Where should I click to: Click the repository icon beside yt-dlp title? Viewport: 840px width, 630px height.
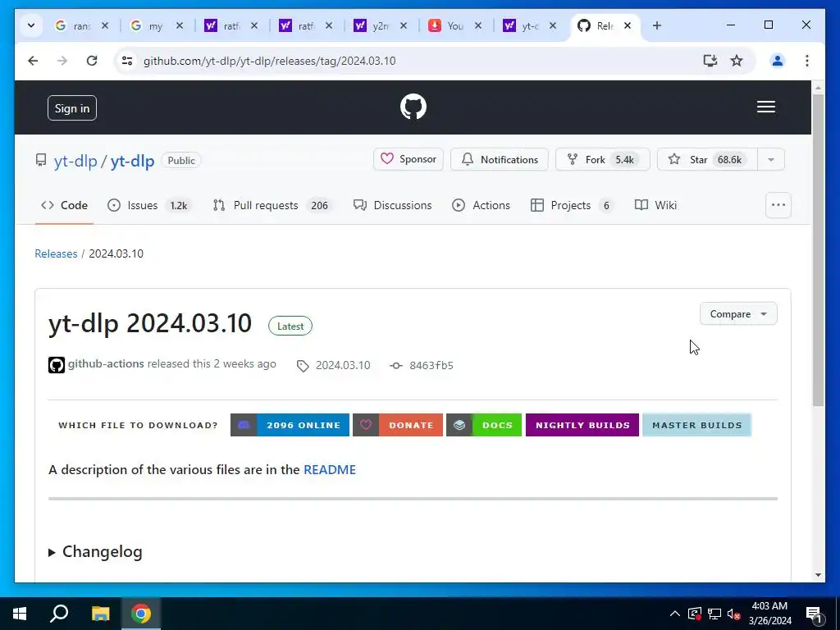pos(41,160)
